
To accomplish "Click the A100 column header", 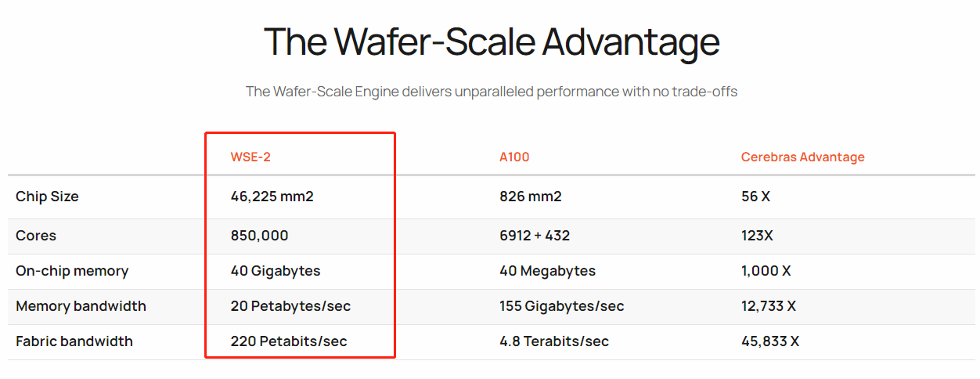I will pyautogui.click(x=514, y=157).
